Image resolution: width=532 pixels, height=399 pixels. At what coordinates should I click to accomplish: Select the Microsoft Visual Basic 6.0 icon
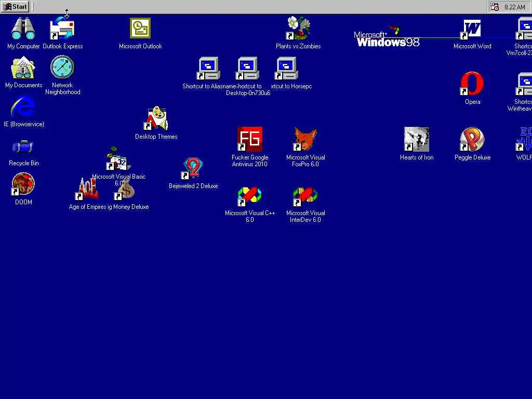pos(118,159)
